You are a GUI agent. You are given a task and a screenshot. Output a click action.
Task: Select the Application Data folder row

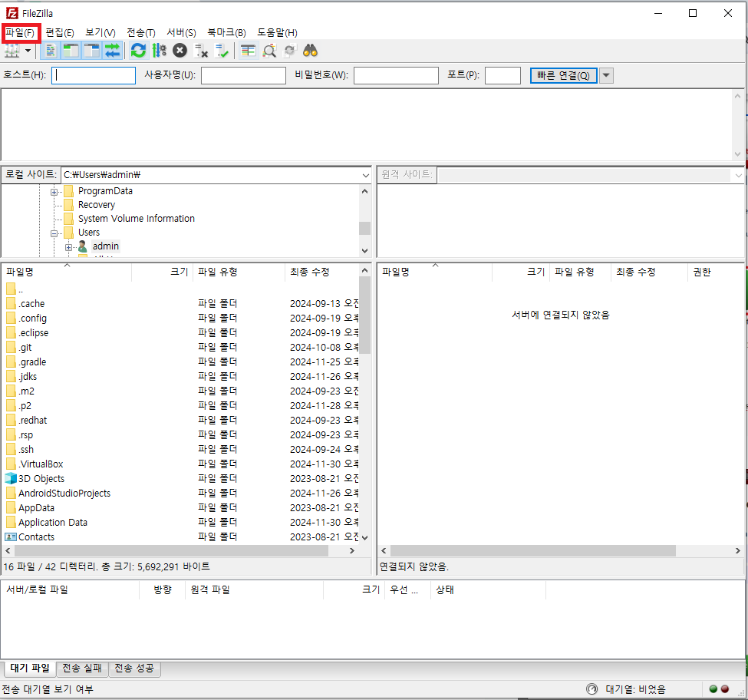coord(181,523)
